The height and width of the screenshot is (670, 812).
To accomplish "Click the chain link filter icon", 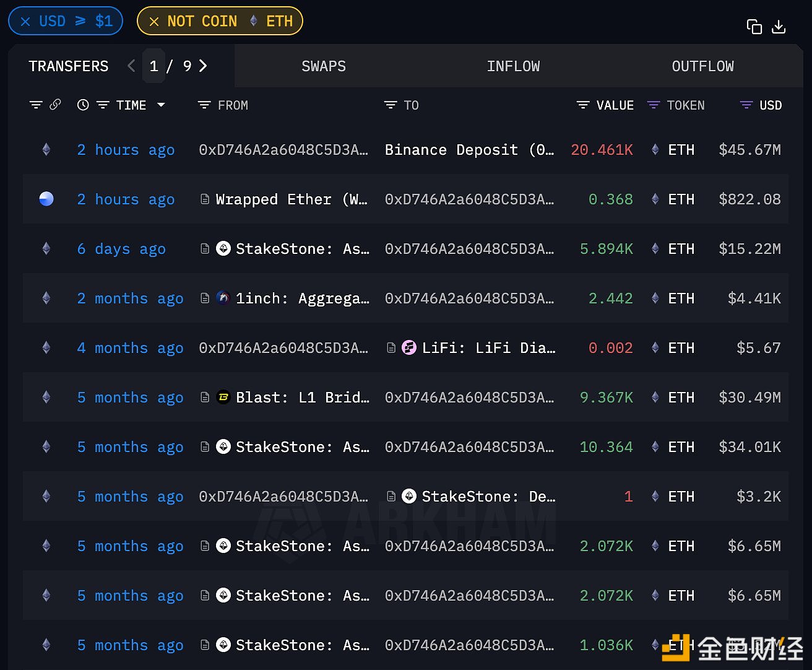I will click(x=55, y=105).
